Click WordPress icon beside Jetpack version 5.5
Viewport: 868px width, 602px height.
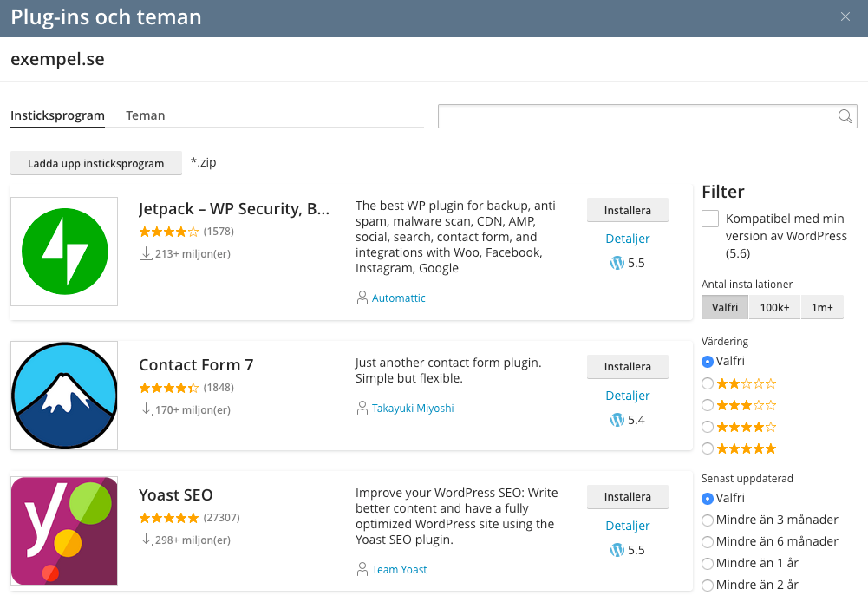617,263
